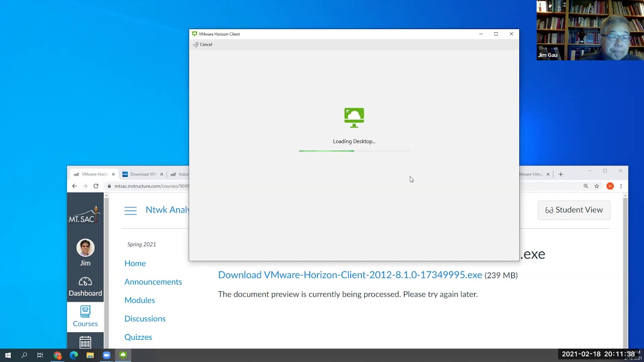Screen dimensions: 644x362
Task: Close the VMware Virtual tab on right
Action: pyautogui.click(x=548, y=174)
